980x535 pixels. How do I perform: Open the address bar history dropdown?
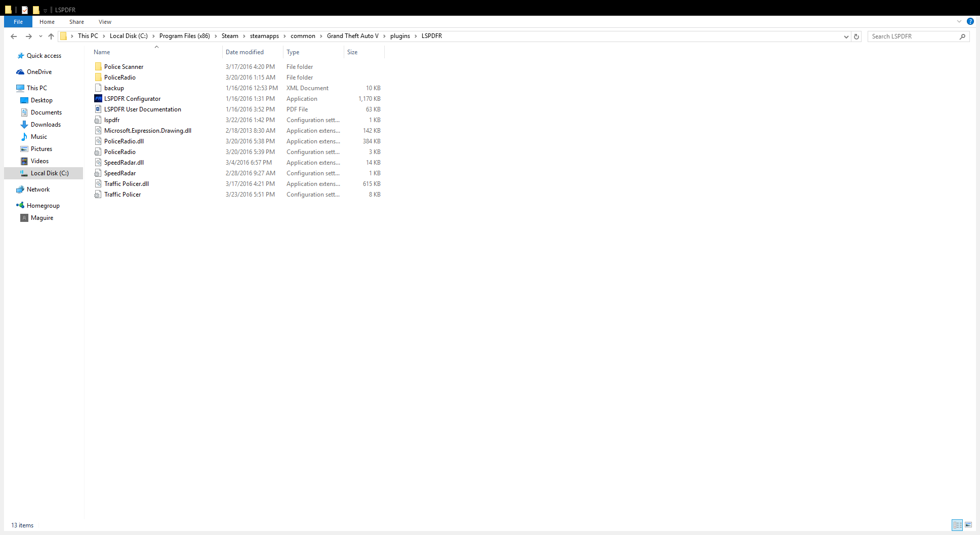(846, 36)
